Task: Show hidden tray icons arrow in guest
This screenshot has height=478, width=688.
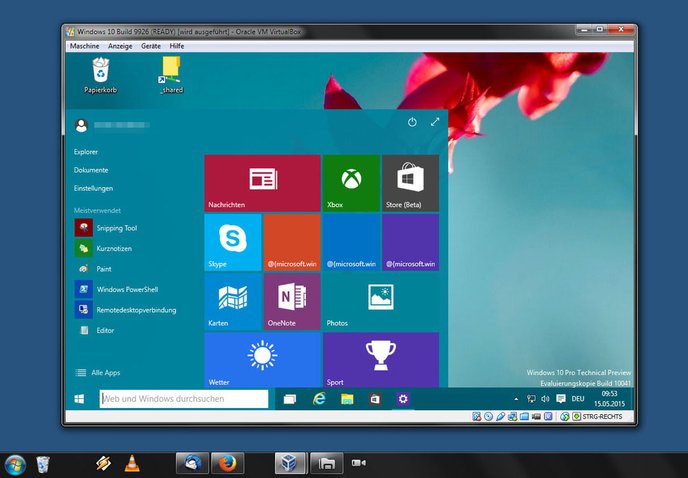Action: (516, 399)
